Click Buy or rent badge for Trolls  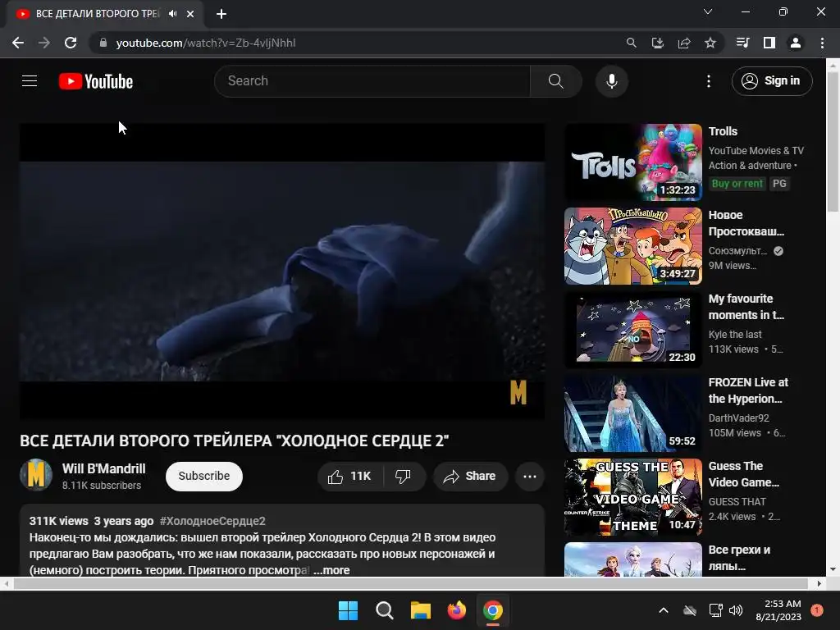(737, 184)
